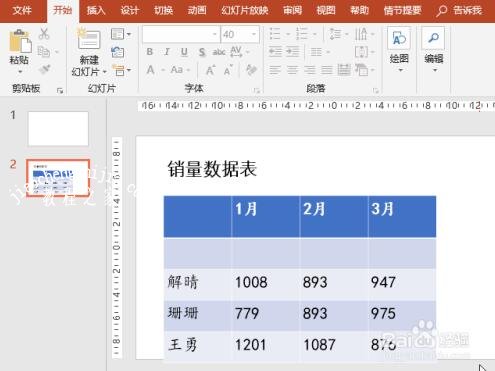Viewport: 495px width, 371px height.
Task: Click the Decrease Indent icon
Action: [275, 52]
